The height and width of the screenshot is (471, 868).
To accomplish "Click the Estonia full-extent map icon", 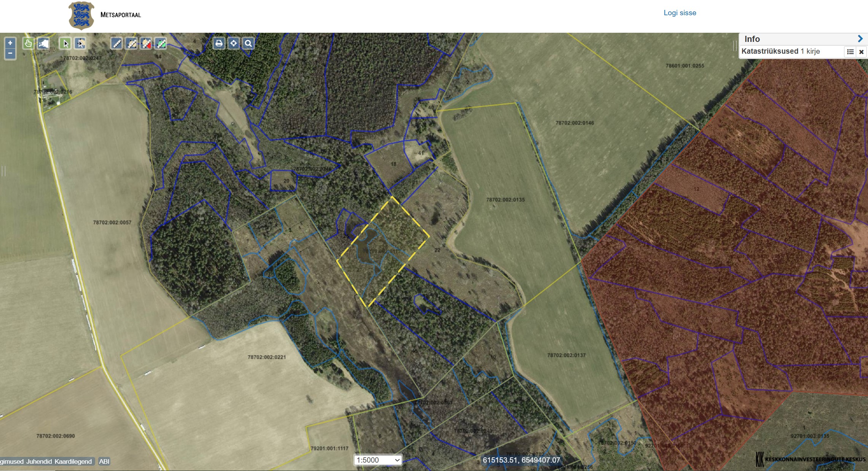I will pos(43,43).
